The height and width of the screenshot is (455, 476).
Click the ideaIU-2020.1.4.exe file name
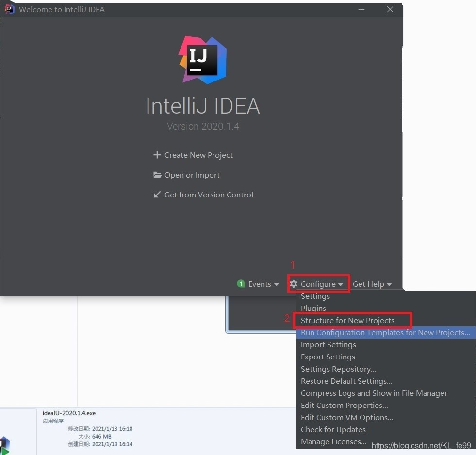(69, 413)
